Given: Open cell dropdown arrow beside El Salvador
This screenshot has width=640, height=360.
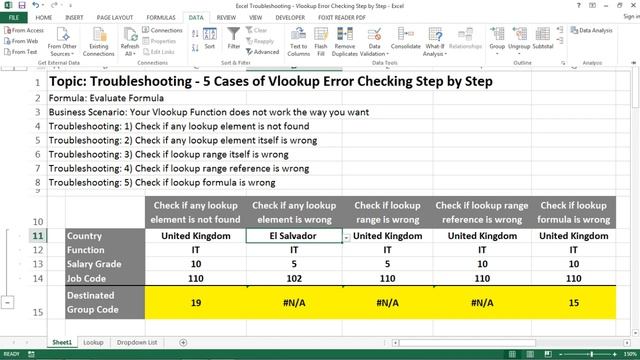Looking at the screenshot, I should (x=346, y=237).
